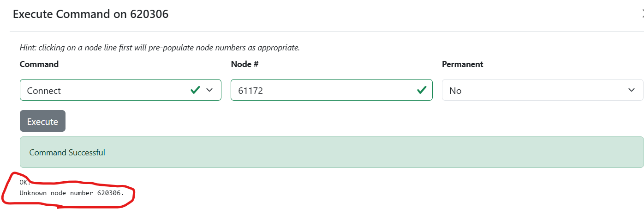Image resolution: width=644 pixels, height=209 pixels.
Task: Click the Node # field label
Action: [244, 64]
